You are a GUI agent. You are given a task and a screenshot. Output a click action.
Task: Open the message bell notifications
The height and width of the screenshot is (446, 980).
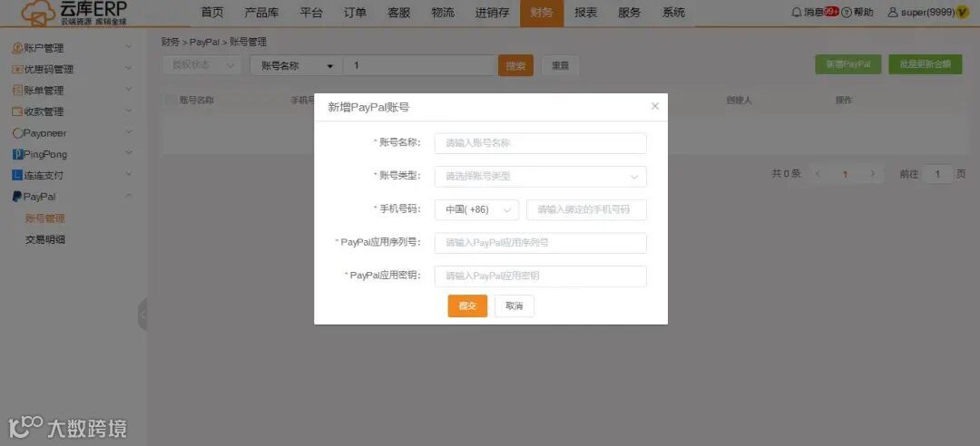tap(797, 12)
